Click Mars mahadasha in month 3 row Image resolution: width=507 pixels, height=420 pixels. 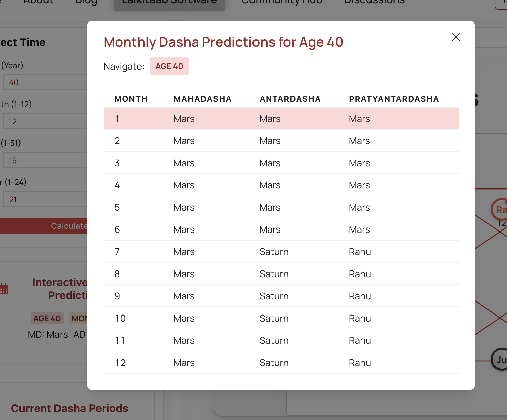point(184,163)
